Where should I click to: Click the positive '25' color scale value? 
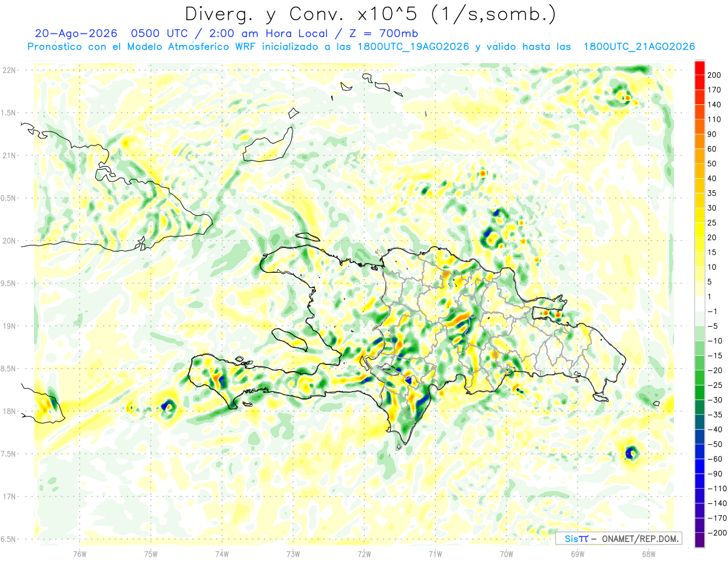(712, 223)
